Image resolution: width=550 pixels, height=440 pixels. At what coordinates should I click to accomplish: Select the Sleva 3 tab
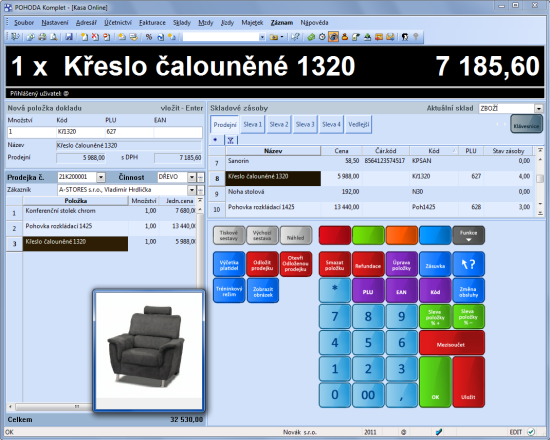(305, 124)
